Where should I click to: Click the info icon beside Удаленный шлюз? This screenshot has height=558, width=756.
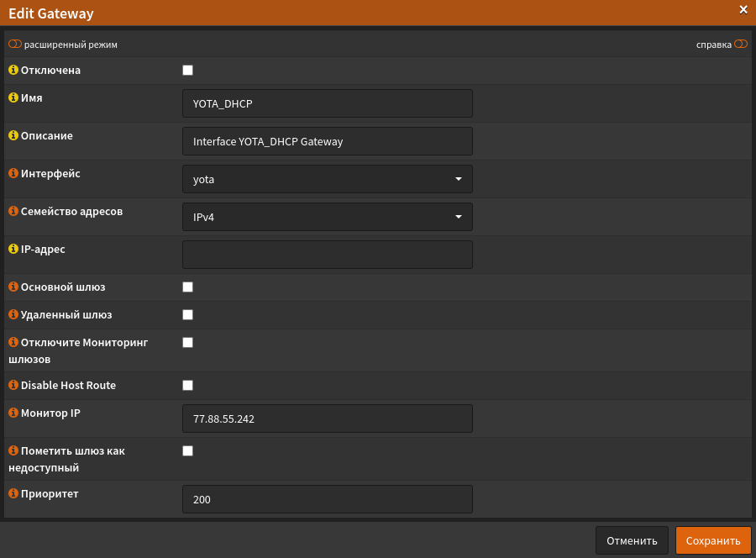(13, 314)
